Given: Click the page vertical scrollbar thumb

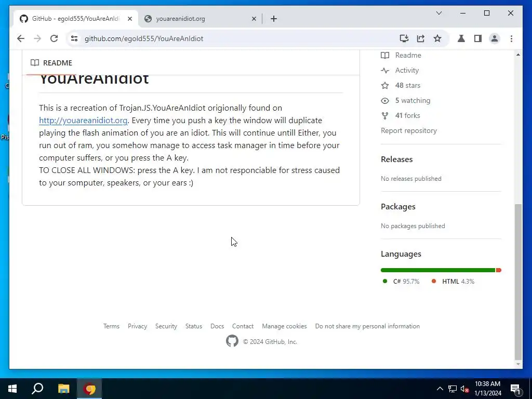Looking at the screenshot, I should point(518,282).
